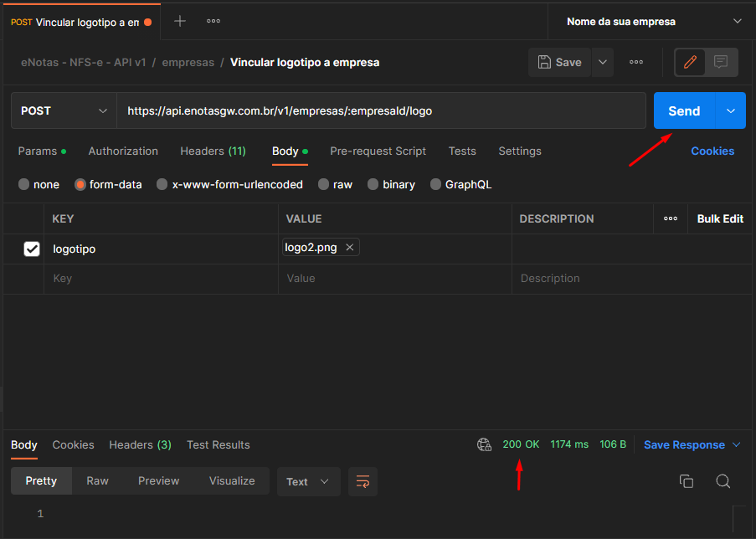Click the empty Key input field
This screenshot has width=756, height=539.
161,279
